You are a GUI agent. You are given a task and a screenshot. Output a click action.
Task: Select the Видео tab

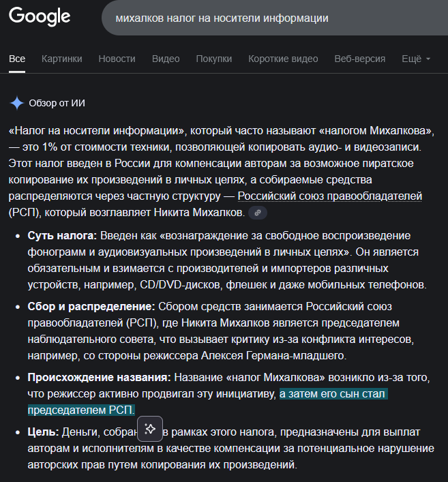pos(166,59)
